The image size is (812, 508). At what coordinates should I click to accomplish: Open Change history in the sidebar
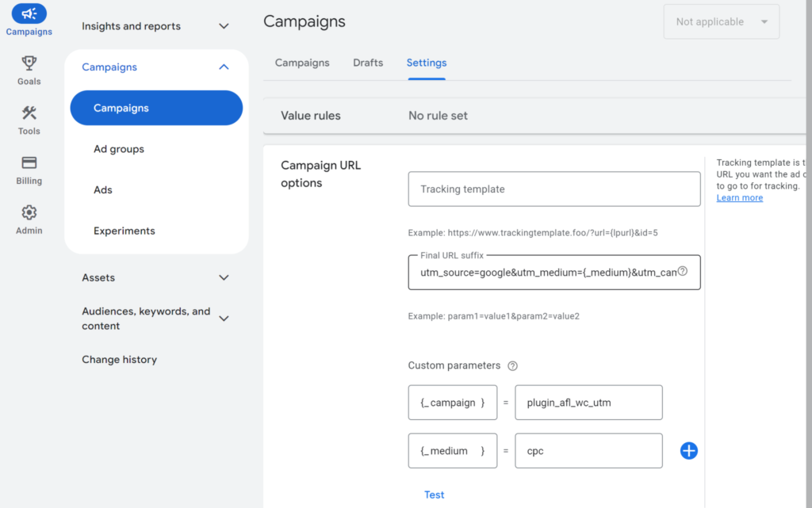click(x=119, y=360)
